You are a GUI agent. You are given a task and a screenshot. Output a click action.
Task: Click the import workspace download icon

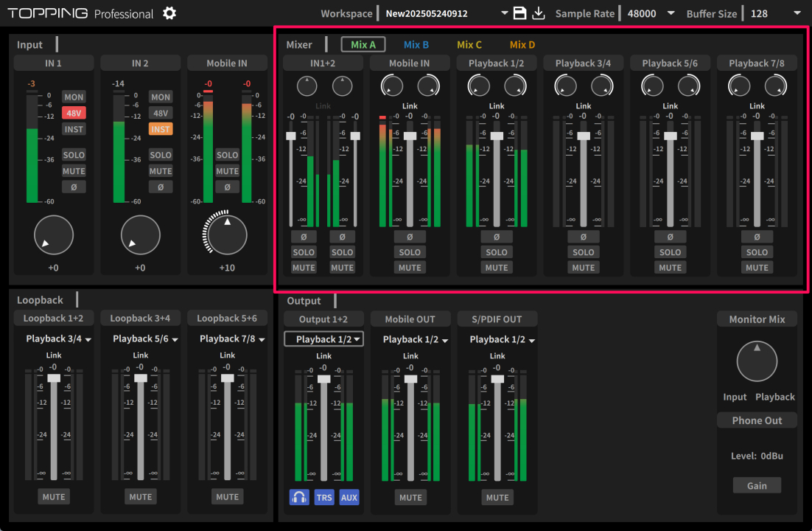(539, 13)
